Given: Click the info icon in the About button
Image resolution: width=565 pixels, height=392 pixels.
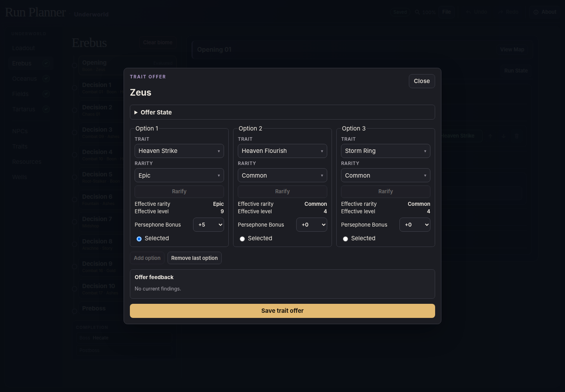Looking at the screenshot, I should coord(536,12).
